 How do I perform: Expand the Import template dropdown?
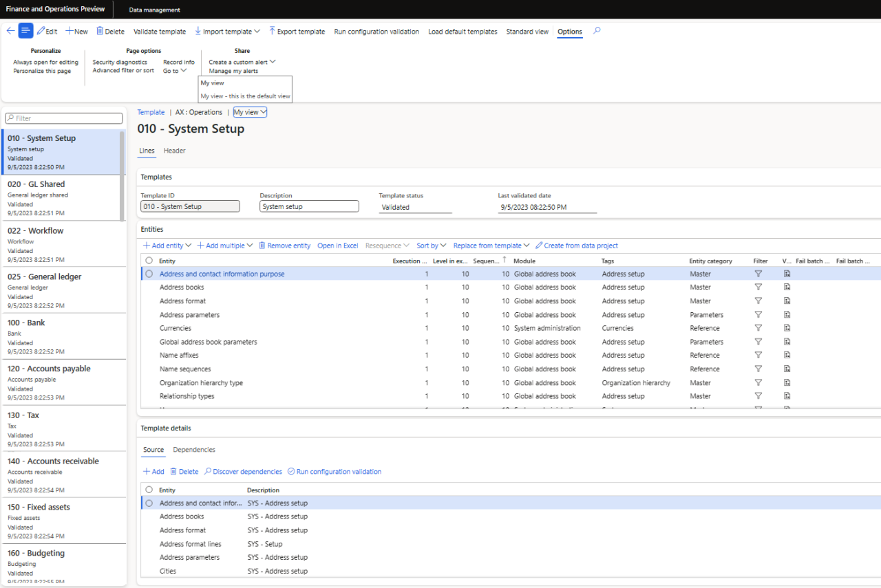point(227,32)
